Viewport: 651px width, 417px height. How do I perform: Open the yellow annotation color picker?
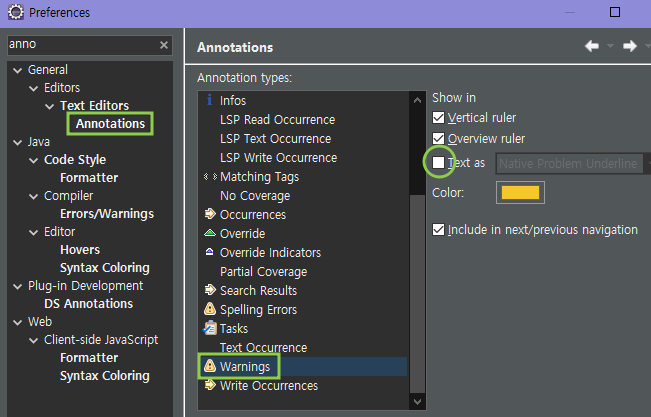coord(520,193)
